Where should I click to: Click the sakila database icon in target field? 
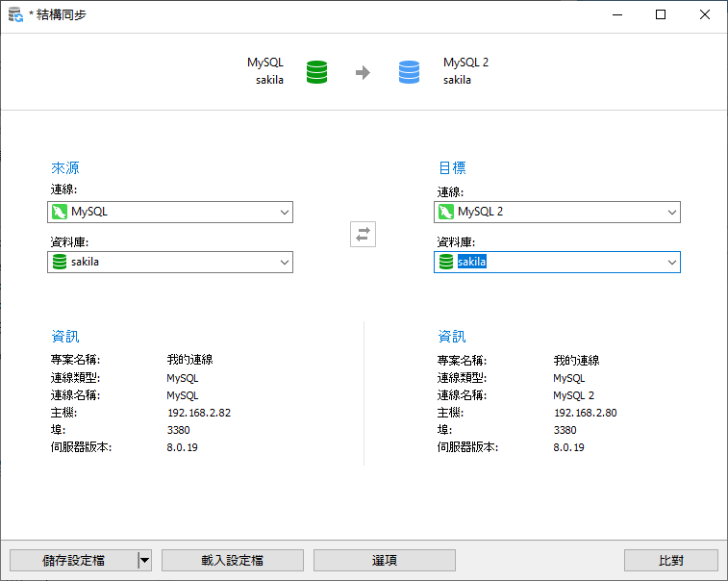pyautogui.click(x=446, y=262)
